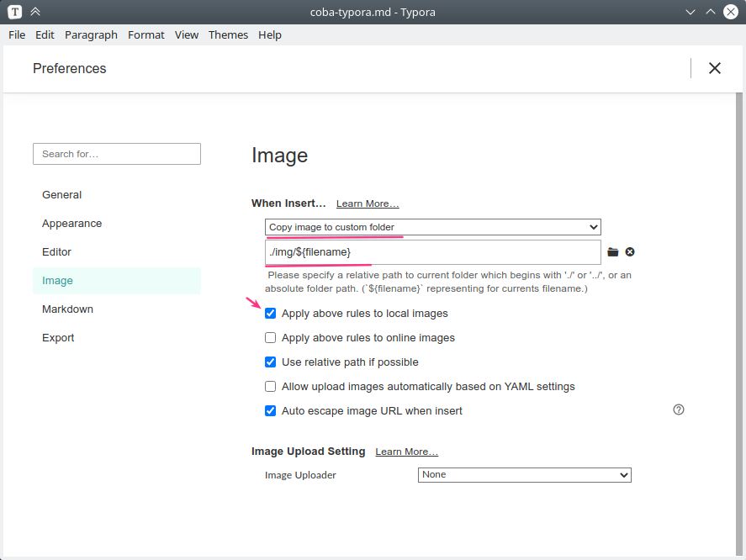The height and width of the screenshot is (560, 746).
Task: Toggle Auto escape image URL checkbox
Action: (x=271, y=411)
